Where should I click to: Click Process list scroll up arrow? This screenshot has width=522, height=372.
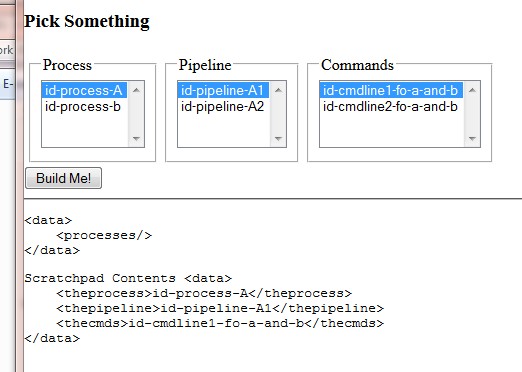point(136,90)
